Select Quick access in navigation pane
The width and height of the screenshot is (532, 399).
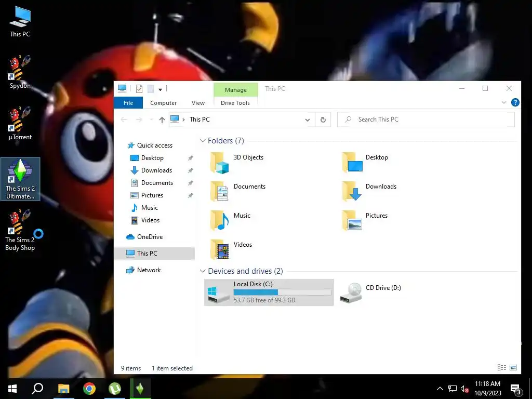pos(154,145)
